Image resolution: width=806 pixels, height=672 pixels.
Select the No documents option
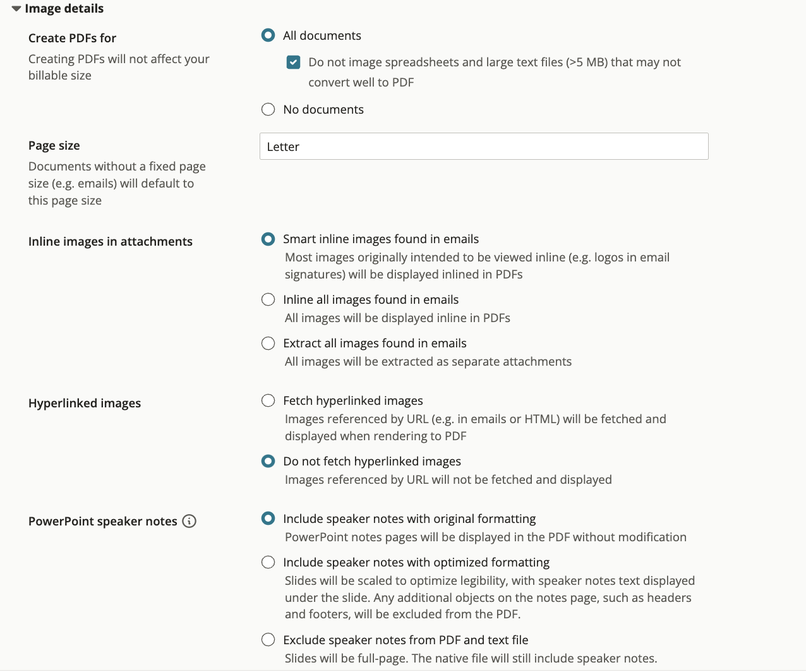click(268, 109)
